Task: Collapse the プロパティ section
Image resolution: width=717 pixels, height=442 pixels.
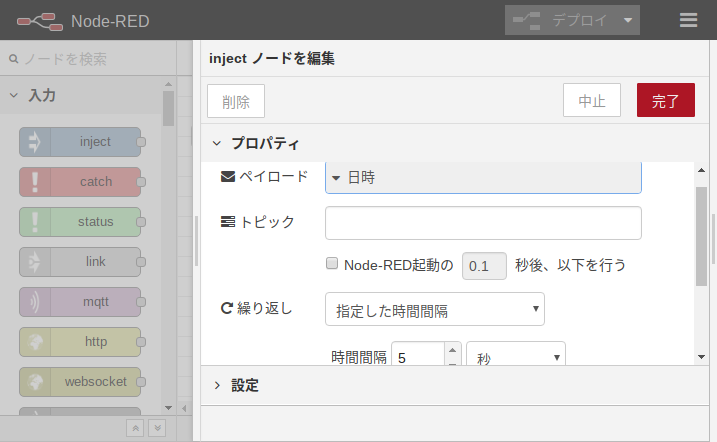Action: [x=217, y=143]
